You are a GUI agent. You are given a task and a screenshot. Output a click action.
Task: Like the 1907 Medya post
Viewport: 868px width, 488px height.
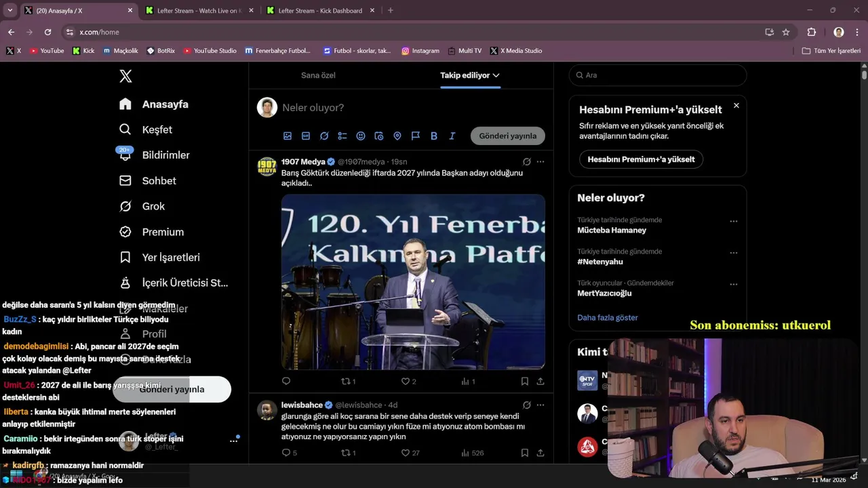[408, 382]
